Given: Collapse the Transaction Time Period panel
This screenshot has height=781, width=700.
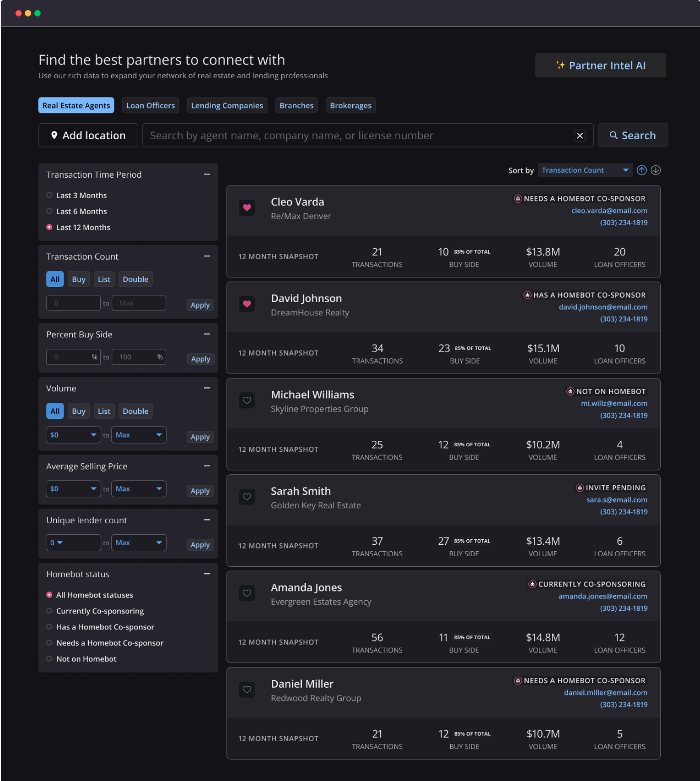Looking at the screenshot, I should pos(207,174).
